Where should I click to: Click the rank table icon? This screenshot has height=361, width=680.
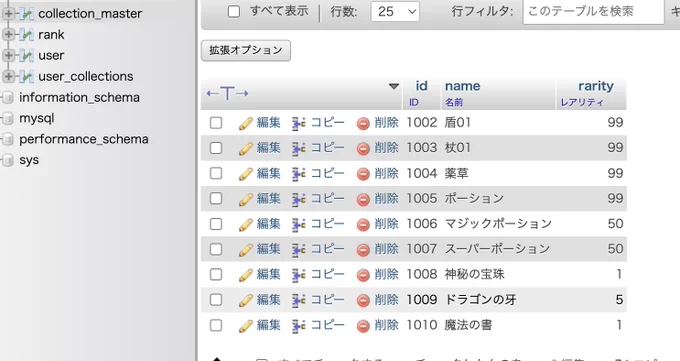click(26, 35)
